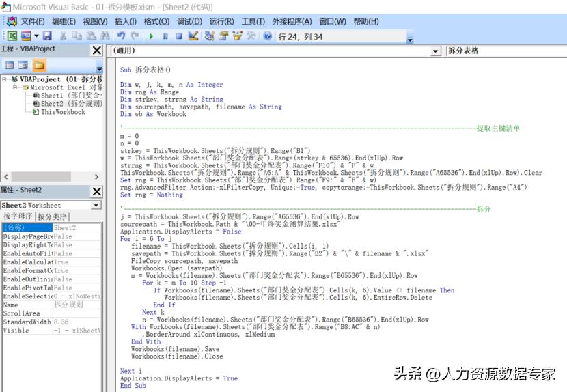Image resolution: width=567 pixels, height=392 pixels.
Task: Click the VBA icon beside the 文件 menu
Action: pos(12,21)
